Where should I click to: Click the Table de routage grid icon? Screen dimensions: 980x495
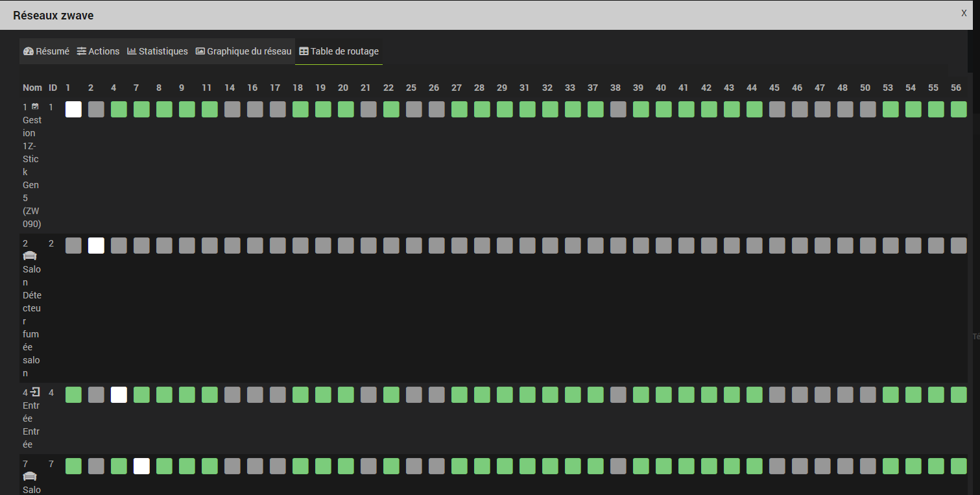304,51
